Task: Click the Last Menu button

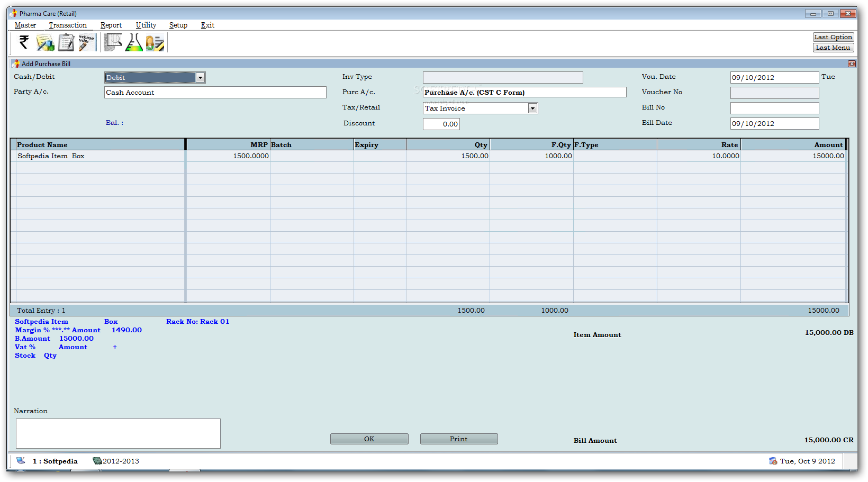Action: point(833,48)
